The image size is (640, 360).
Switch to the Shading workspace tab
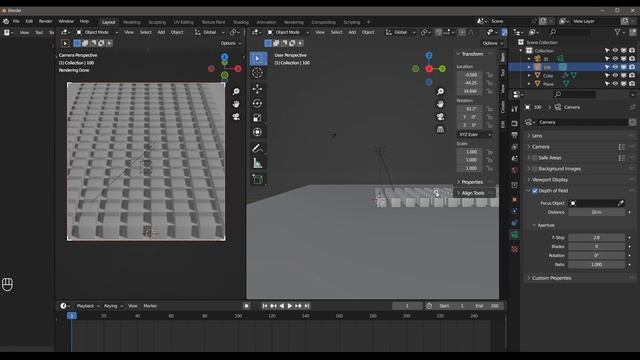[241, 22]
